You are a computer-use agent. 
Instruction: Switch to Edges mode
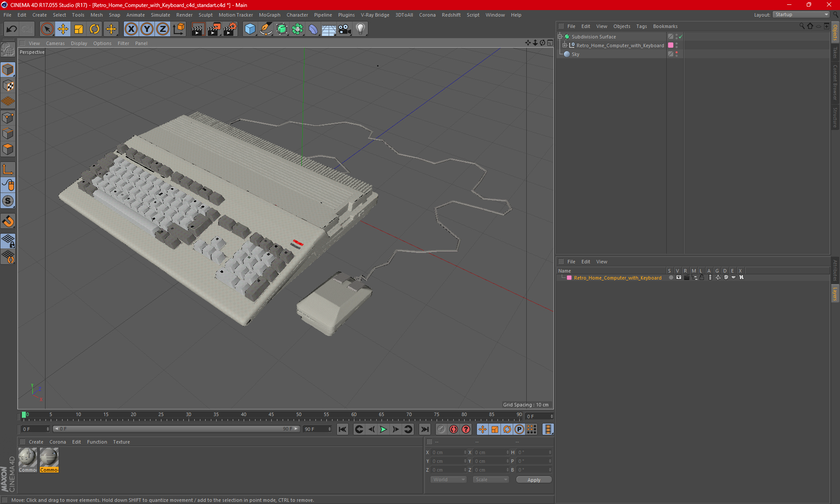[8, 133]
